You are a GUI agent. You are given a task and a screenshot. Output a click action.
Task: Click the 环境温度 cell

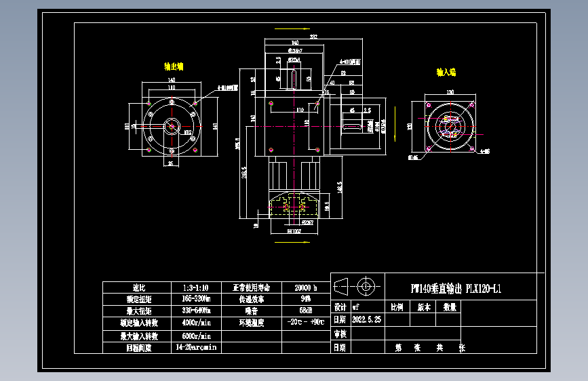tap(252, 323)
